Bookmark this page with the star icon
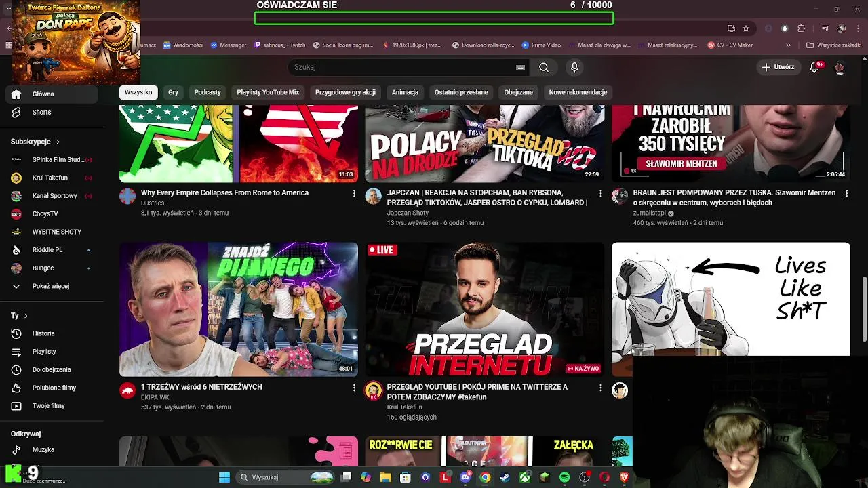This screenshot has width=868, height=488. pyautogui.click(x=746, y=28)
